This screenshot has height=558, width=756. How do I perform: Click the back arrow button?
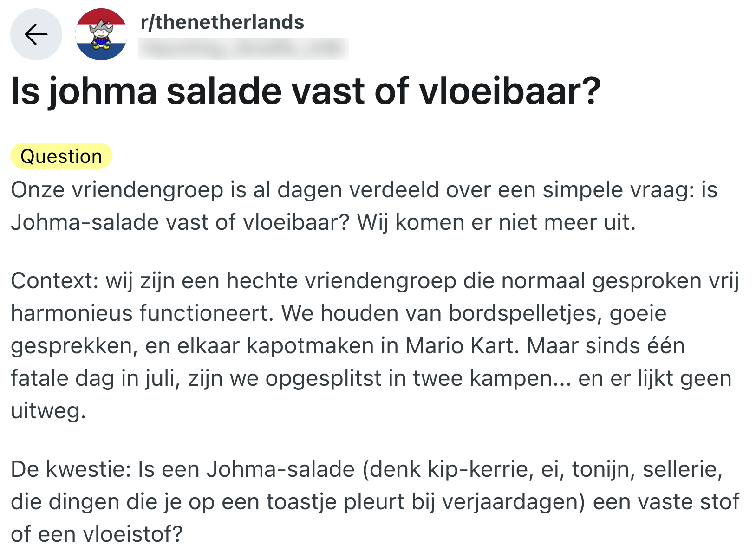click(x=36, y=34)
